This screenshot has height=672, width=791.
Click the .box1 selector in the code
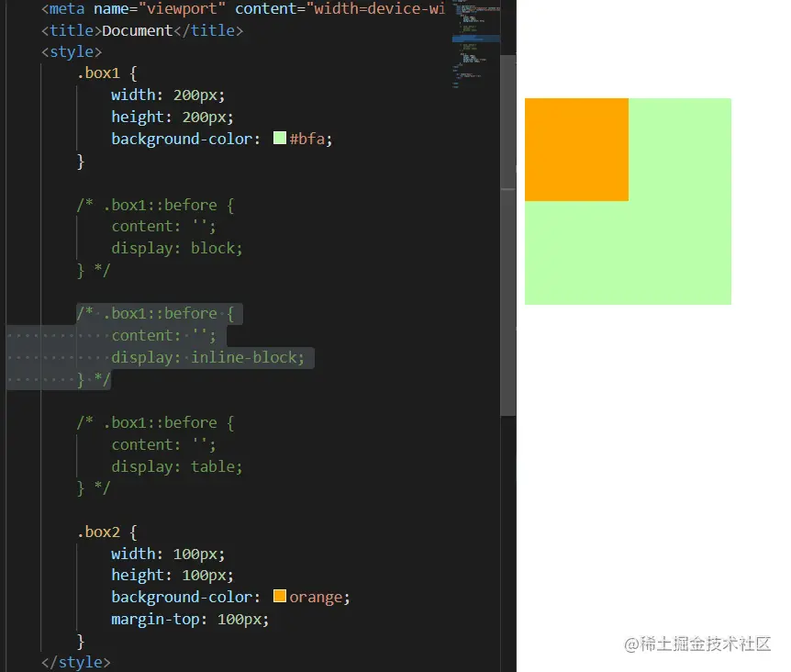[x=98, y=73]
